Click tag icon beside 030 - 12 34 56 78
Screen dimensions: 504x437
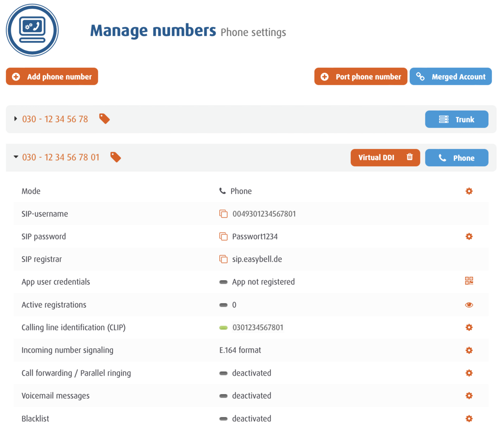(x=105, y=119)
